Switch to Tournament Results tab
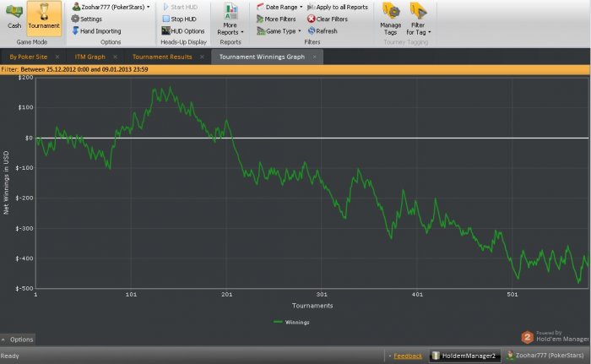The width and height of the screenshot is (591, 364). (162, 57)
